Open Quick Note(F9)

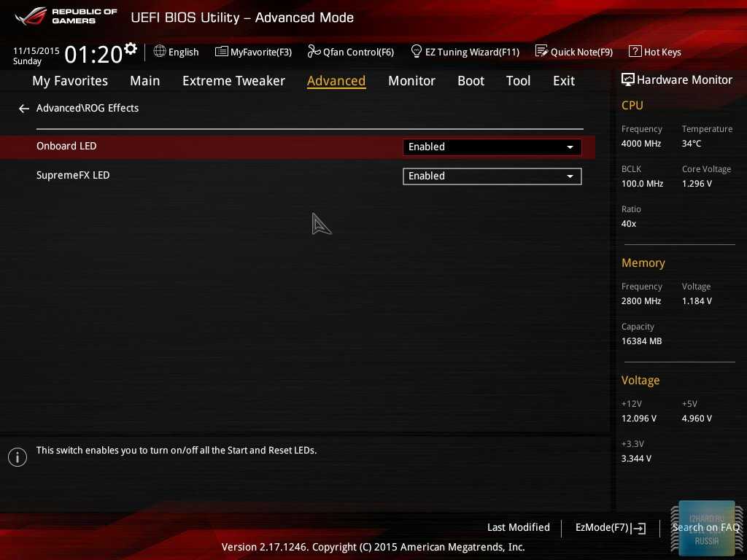point(573,52)
